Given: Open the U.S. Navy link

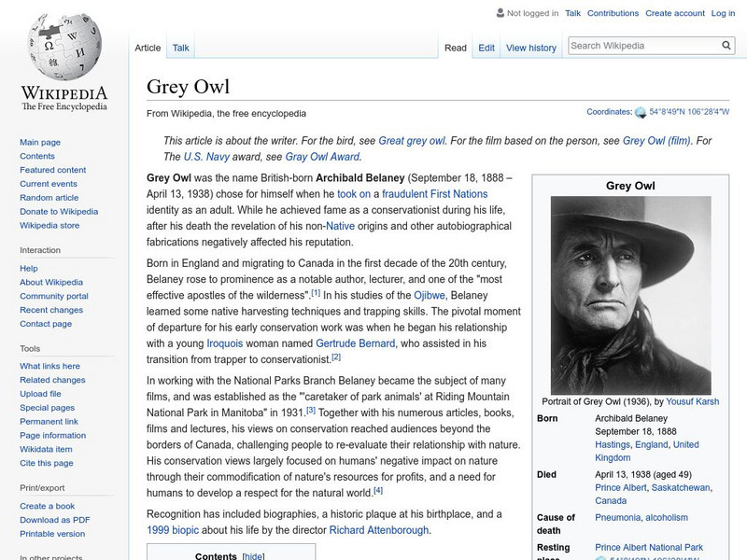Looking at the screenshot, I should point(206,157).
